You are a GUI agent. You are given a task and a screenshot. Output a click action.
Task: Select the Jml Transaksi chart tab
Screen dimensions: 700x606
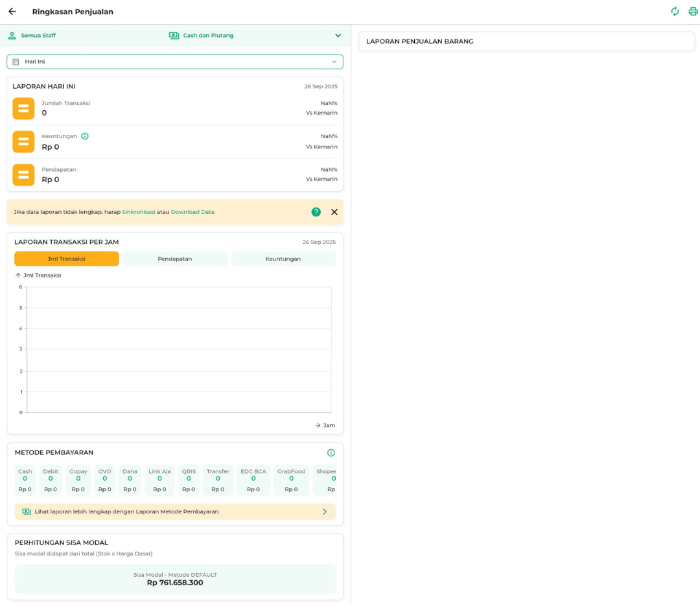pos(67,259)
